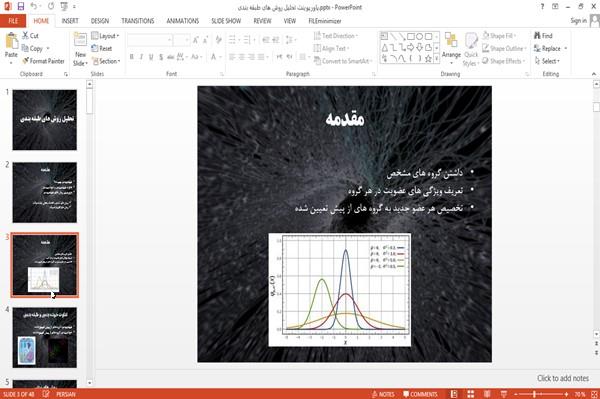Click spell check icon in status bar

pyautogui.click(x=46, y=394)
